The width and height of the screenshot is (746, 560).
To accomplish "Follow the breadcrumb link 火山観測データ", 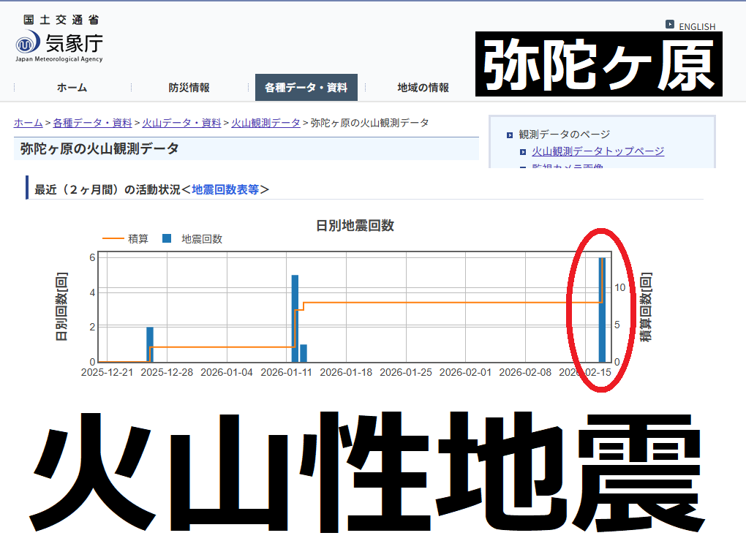I will [265, 123].
